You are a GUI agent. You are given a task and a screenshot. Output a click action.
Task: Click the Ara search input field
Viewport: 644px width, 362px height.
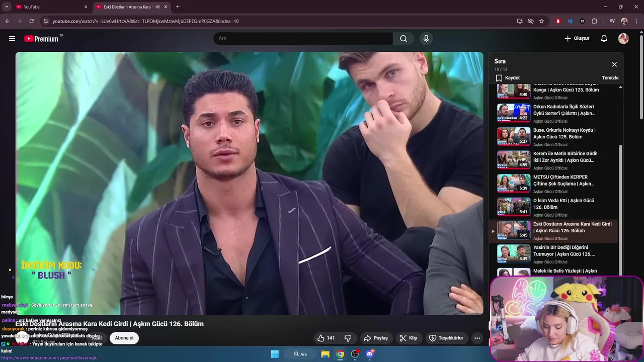303,39
